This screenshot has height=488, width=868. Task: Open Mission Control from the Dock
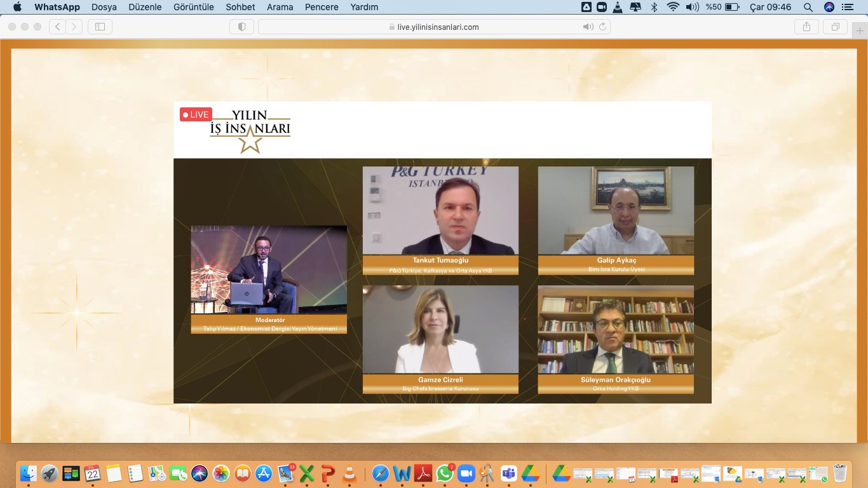click(x=71, y=473)
